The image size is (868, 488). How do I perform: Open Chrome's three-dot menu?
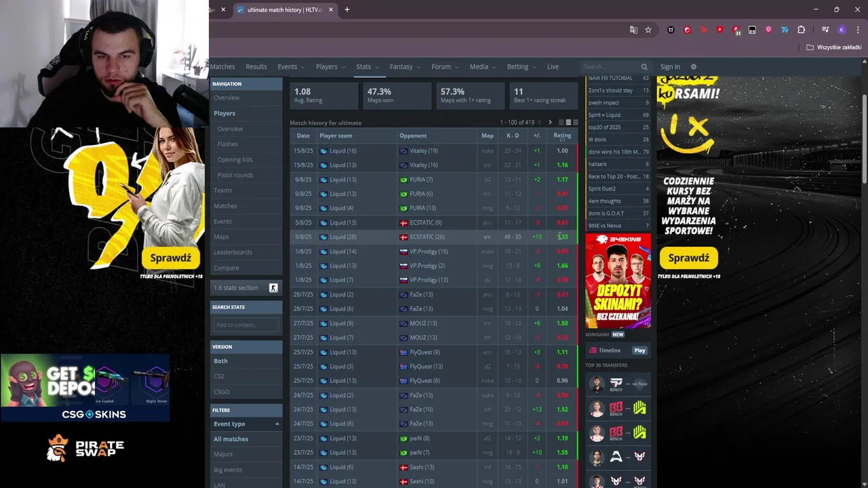858,30
